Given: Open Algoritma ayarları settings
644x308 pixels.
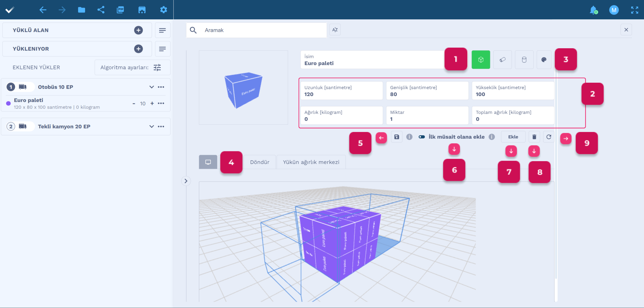Looking at the screenshot, I should (157, 67).
